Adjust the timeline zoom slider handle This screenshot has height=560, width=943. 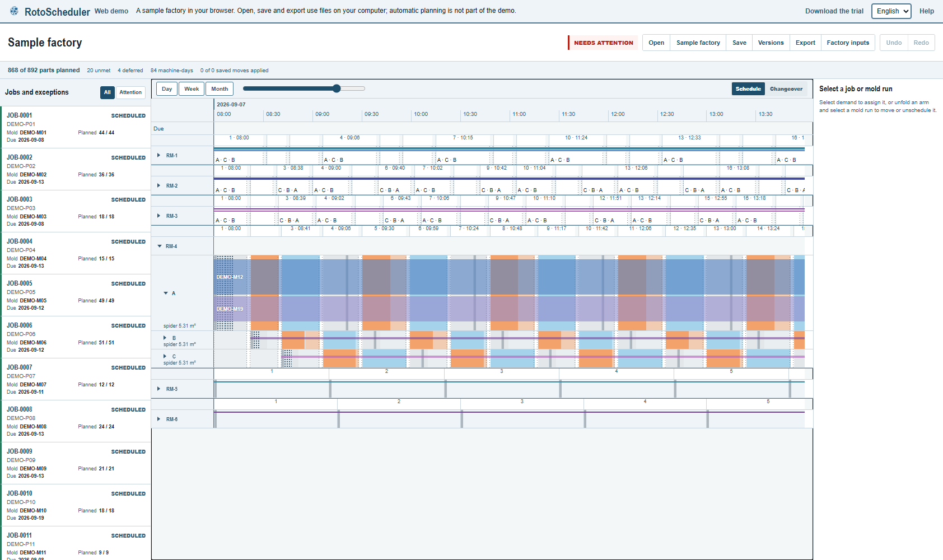click(337, 88)
